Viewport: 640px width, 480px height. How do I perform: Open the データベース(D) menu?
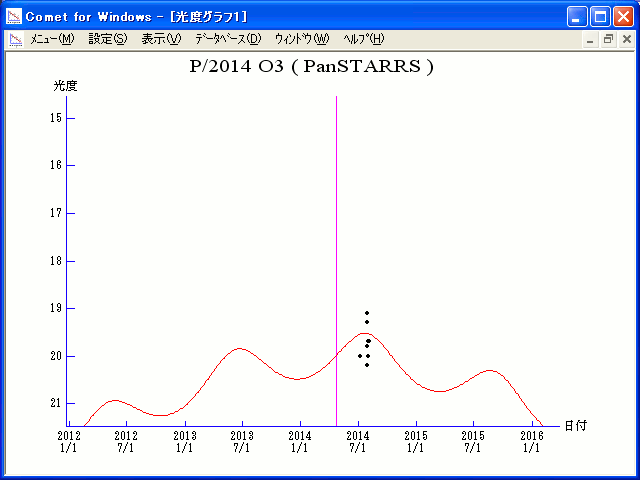pos(228,39)
